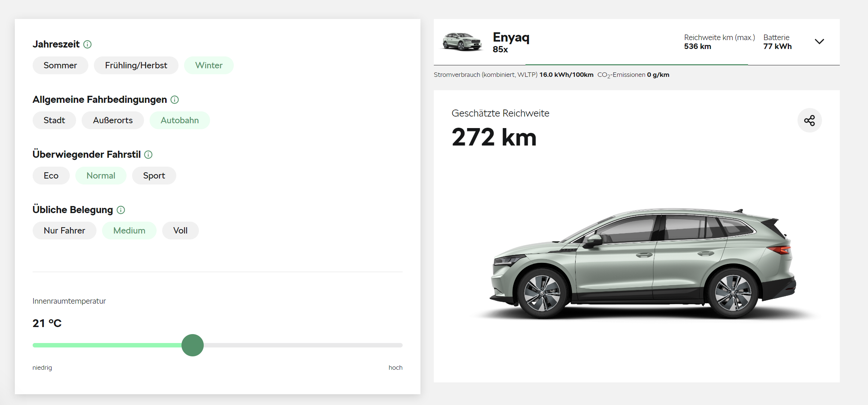Screen dimensions: 868x405
Task: Switch driving conditions to Stadt
Action: (x=54, y=120)
